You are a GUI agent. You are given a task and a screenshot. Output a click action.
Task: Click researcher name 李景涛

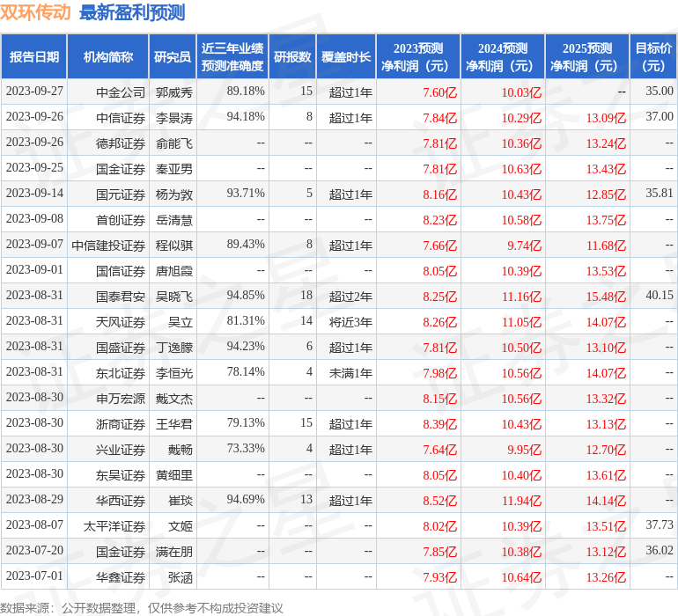click(174, 118)
